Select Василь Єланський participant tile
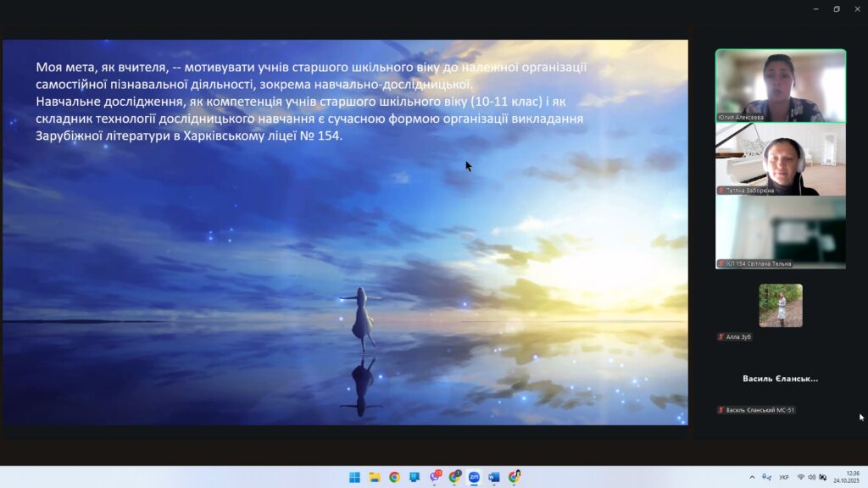 [780, 379]
